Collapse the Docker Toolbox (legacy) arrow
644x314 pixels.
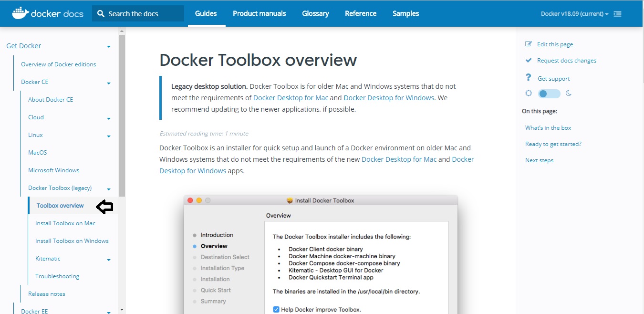click(x=109, y=189)
